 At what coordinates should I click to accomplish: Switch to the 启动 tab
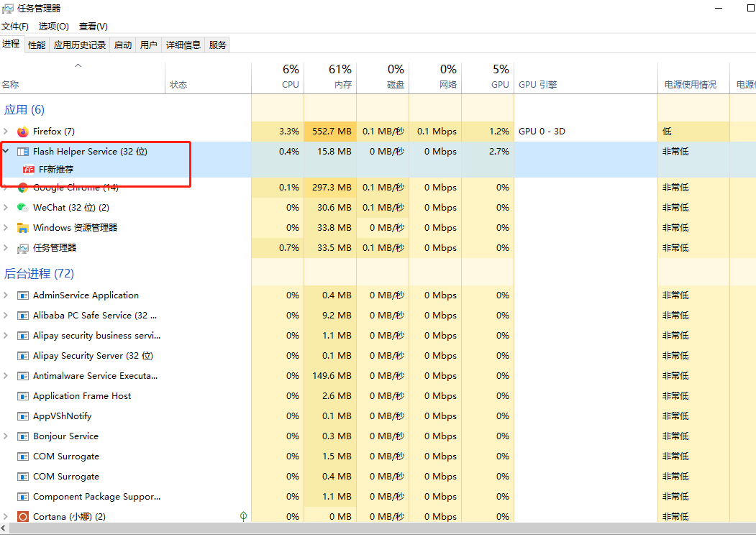tap(123, 45)
